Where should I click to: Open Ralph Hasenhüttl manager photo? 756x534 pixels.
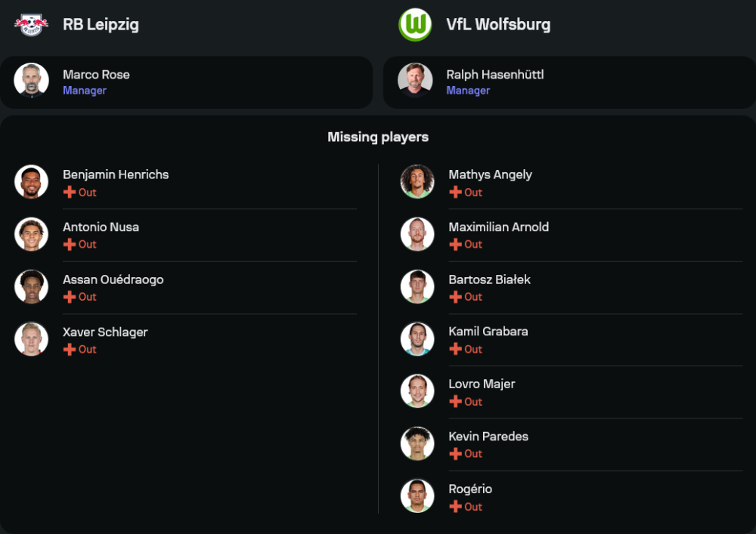[415, 80]
